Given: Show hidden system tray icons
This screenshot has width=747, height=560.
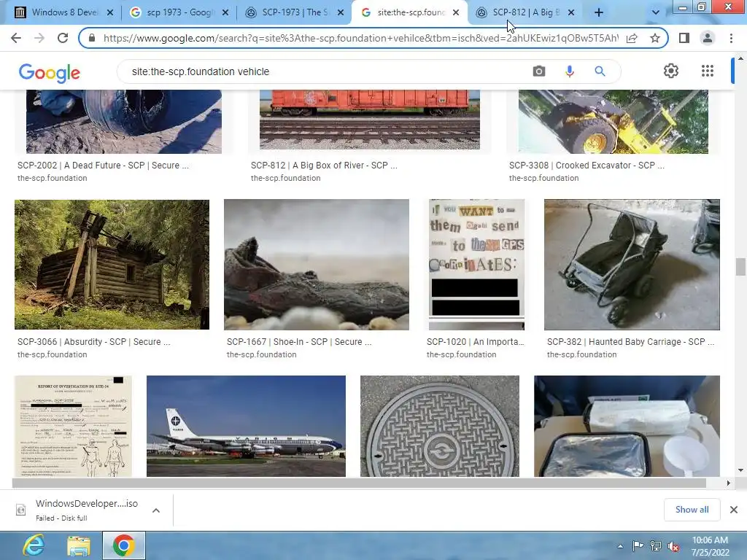Looking at the screenshot, I should [x=620, y=546].
